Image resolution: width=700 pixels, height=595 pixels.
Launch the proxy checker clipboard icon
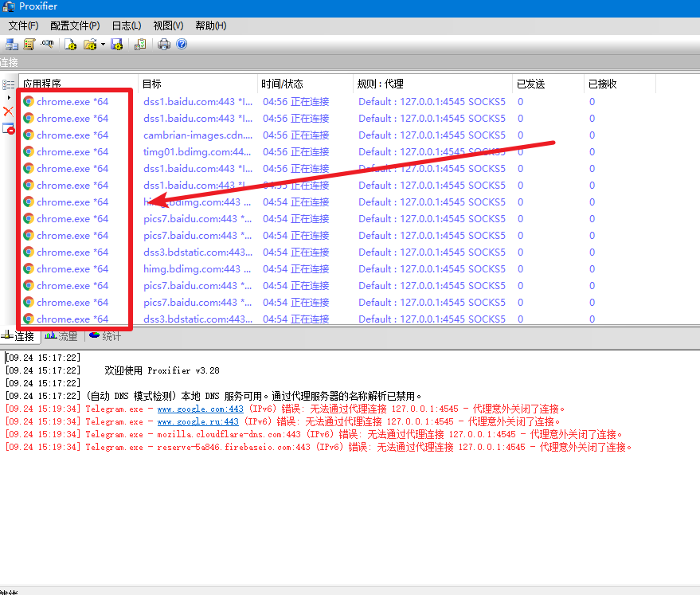(x=140, y=44)
